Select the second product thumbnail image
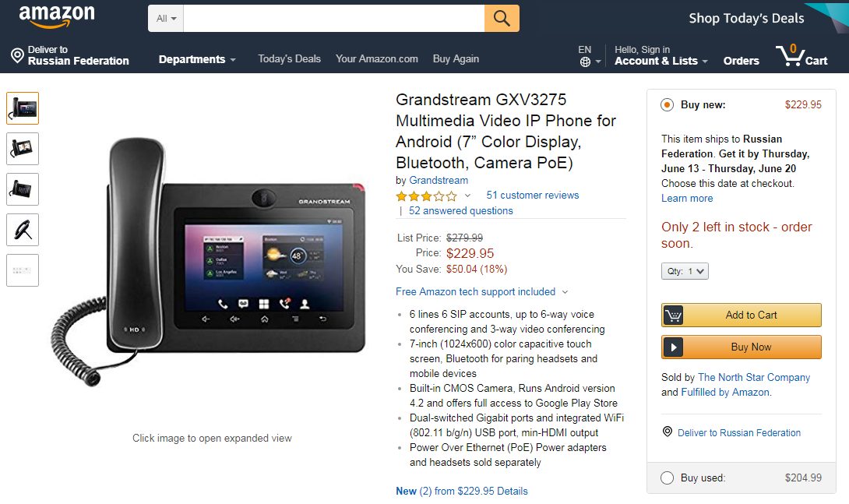 point(23,149)
